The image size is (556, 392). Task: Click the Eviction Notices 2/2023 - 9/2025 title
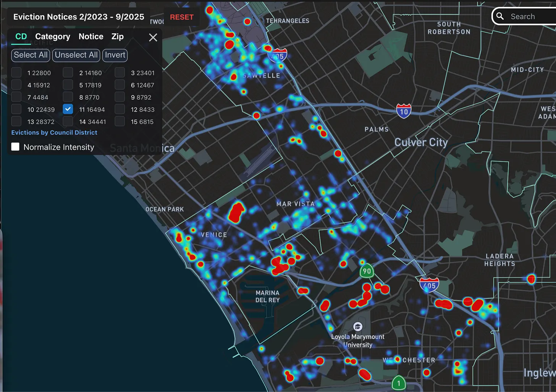click(x=79, y=17)
